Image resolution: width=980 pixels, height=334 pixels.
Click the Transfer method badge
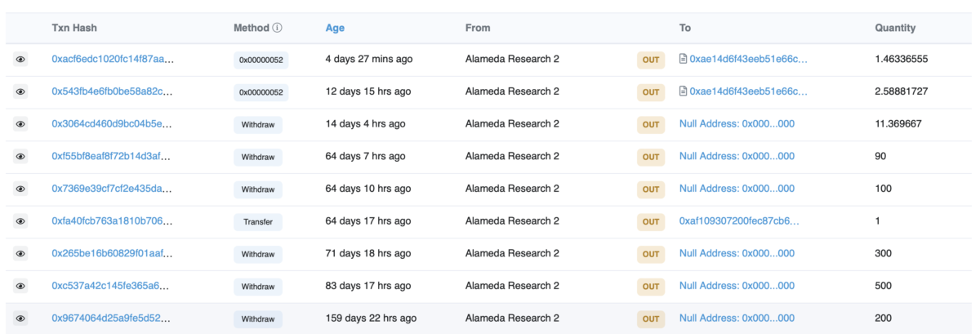pos(258,221)
